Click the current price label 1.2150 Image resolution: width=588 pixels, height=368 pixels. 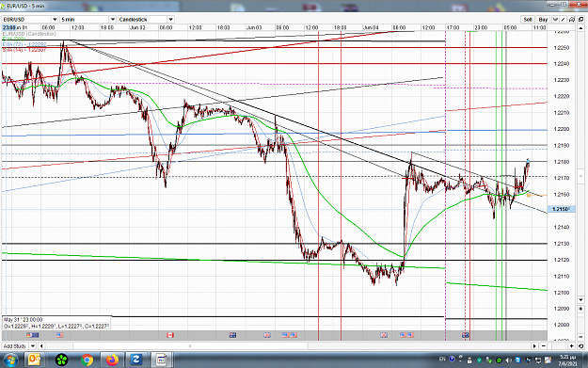[561, 209]
